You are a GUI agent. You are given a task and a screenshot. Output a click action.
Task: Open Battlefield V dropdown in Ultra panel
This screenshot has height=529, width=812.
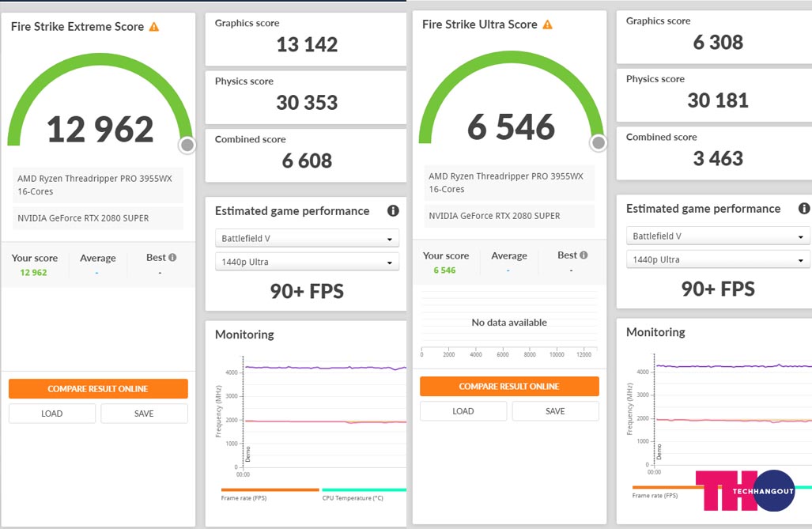click(x=718, y=236)
